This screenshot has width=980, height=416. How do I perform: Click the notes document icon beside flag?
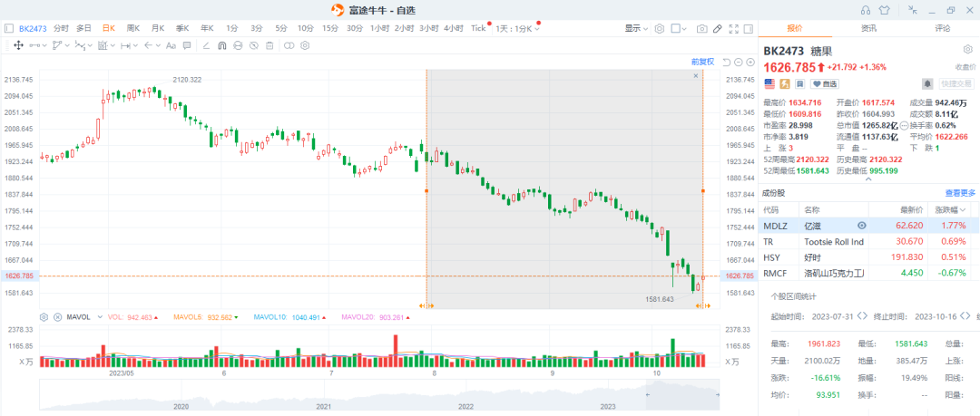(x=799, y=83)
